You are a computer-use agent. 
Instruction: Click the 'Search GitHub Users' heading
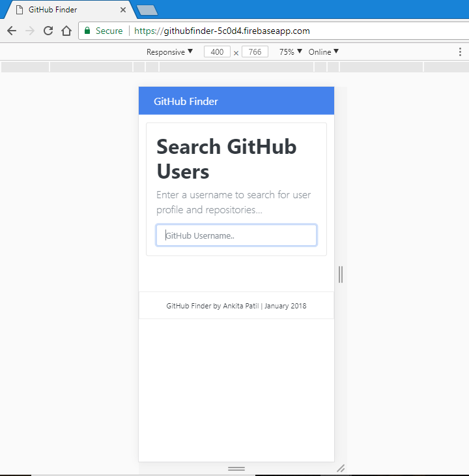227,159
